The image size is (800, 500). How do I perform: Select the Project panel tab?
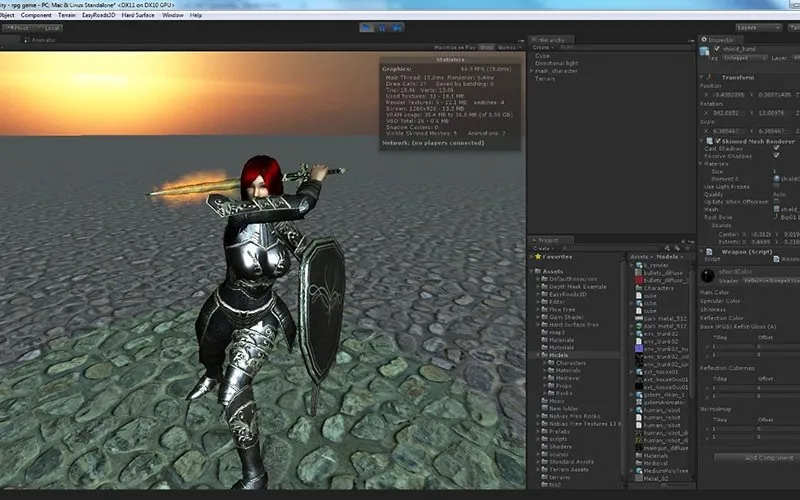[550, 240]
